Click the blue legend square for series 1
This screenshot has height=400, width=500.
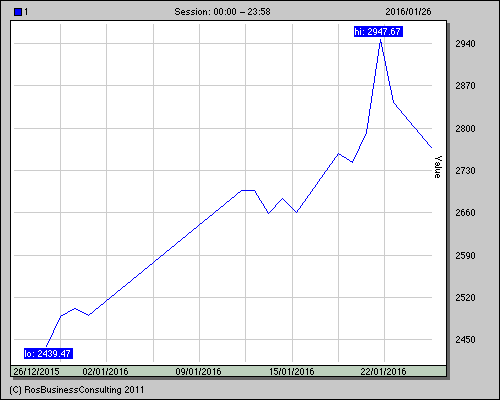pyautogui.click(x=18, y=12)
